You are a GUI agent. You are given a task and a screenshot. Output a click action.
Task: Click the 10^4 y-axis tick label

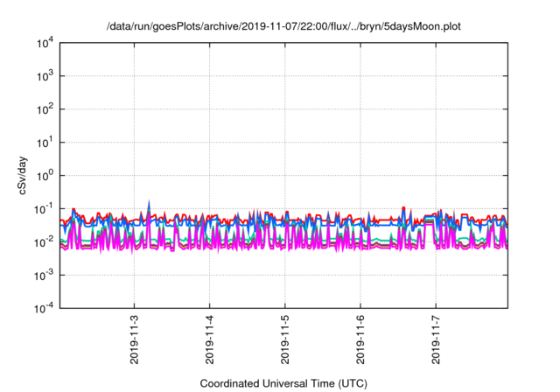pyautogui.click(x=42, y=43)
